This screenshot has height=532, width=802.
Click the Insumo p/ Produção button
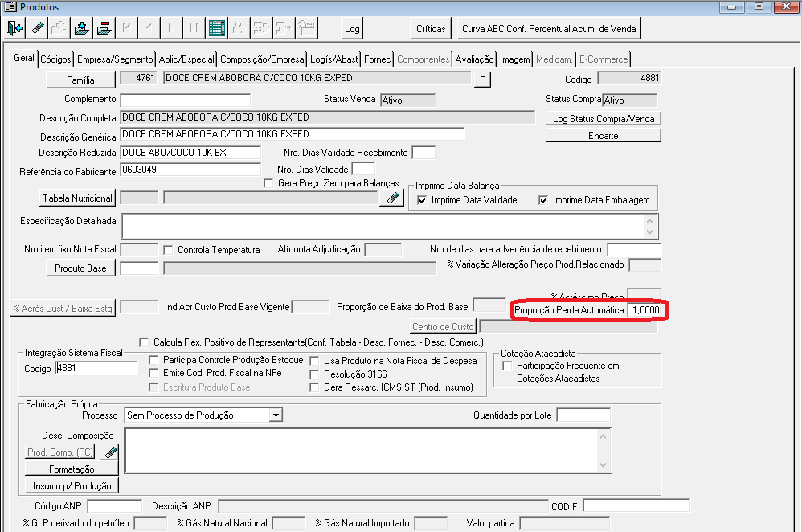[72, 485]
